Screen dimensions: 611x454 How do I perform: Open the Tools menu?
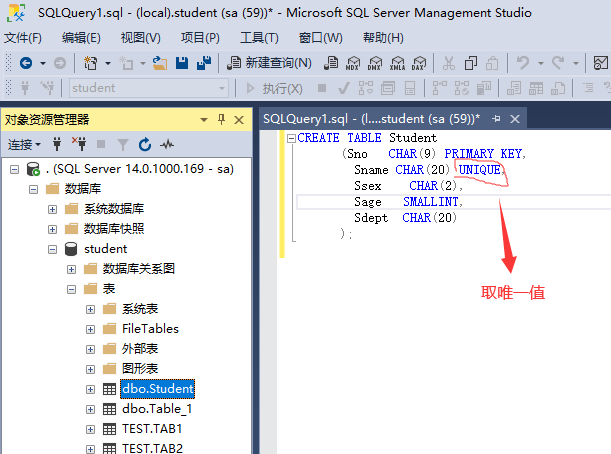click(x=260, y=38)
